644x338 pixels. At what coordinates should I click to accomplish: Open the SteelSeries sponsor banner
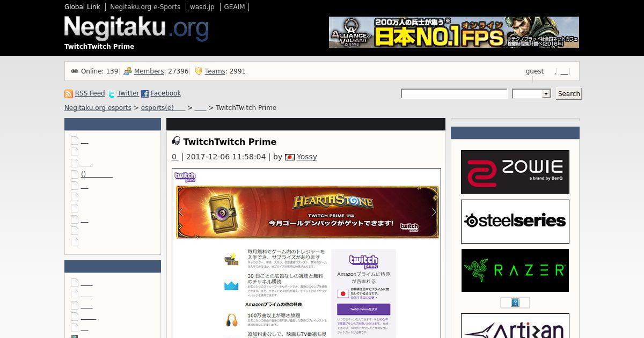click(515, 222)
